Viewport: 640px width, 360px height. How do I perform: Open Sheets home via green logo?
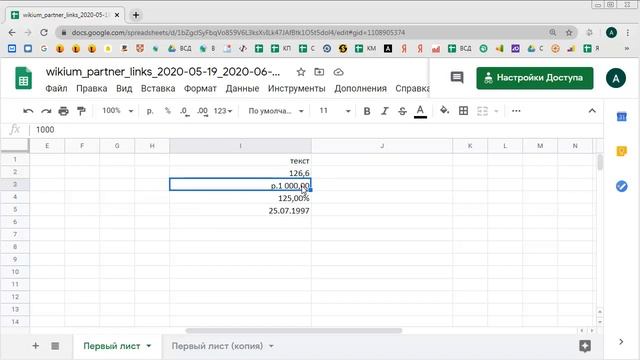[24, 78]
